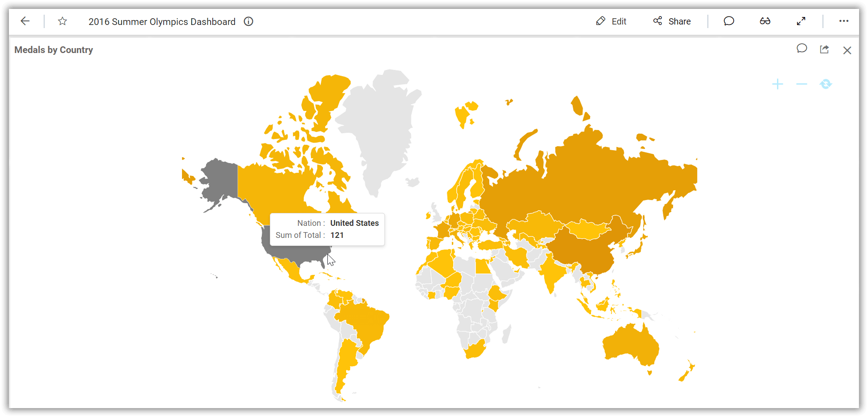This screenshot has width=868, height=417.
Task: Zoom out on the map
Action: pyautogui.click(x=802, y=84)
